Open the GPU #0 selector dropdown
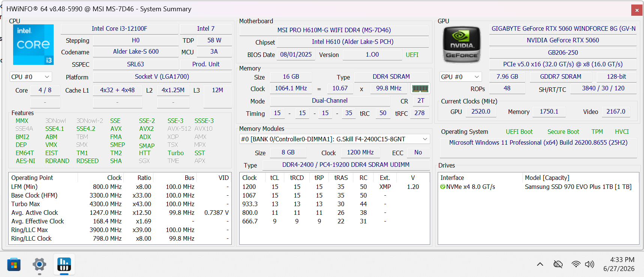Viewport: 644px width, 277px height. coord(461,77)
